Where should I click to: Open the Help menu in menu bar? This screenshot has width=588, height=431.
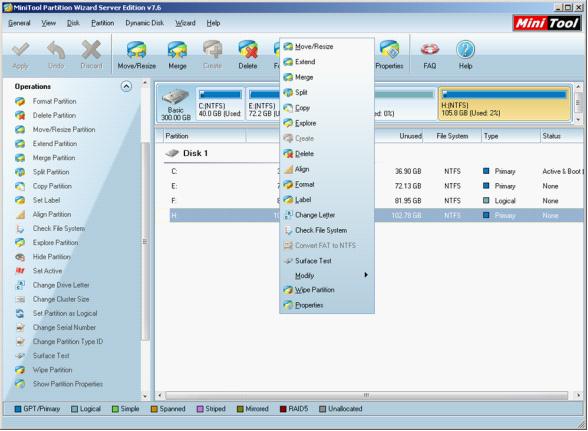pos(213,23)
